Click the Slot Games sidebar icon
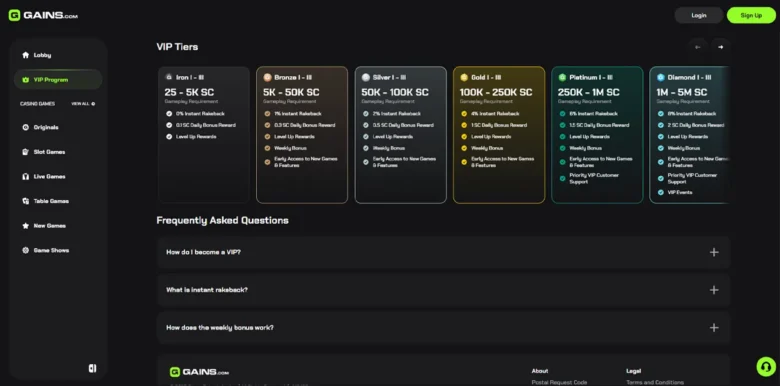The height and width of the screenshot is (386, 780). (x=25, y=152)
